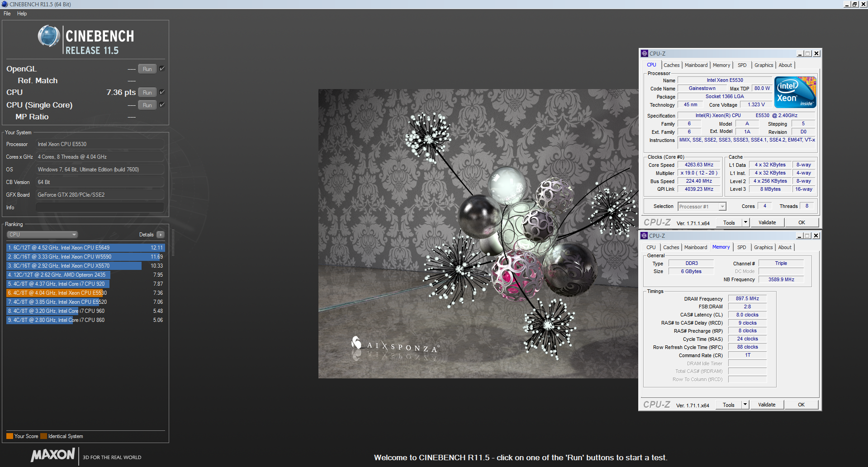The width and height of the screenshot is (868, 467).
Task: Click OK in upper CPU-Z window
Action: 802,222
